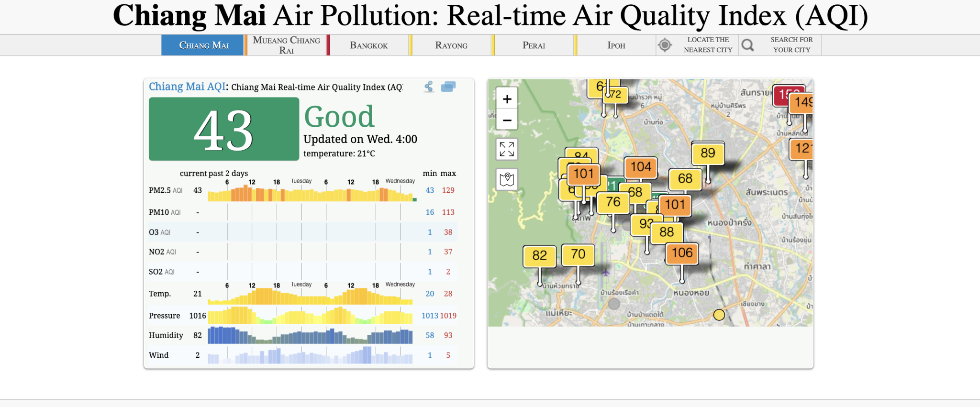Open the Mueang Chiang Rai tab
The width and height of the screenshot is (980, 407).
[286, 45]
